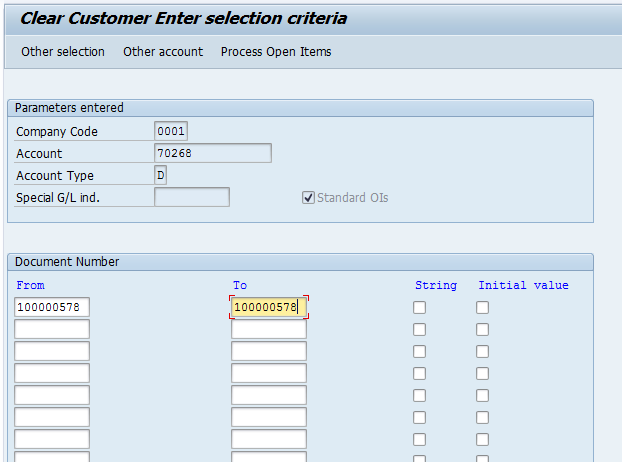Screen dimensions: 622x462
Task: Toggle Initial value checkbox in fifth row
Action: (482, 395)
